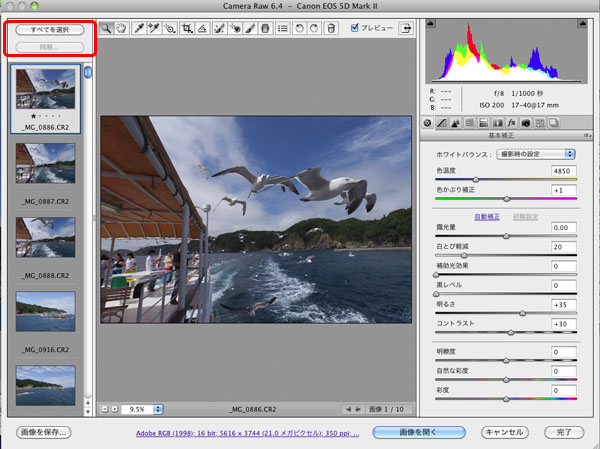The width and height of the screenshot is (600, 449).
Task: Select the Straighten tool
Action: [202, 29]
